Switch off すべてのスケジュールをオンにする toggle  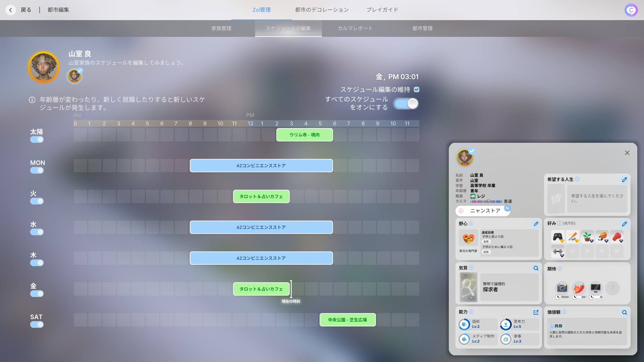click(406, 104)
